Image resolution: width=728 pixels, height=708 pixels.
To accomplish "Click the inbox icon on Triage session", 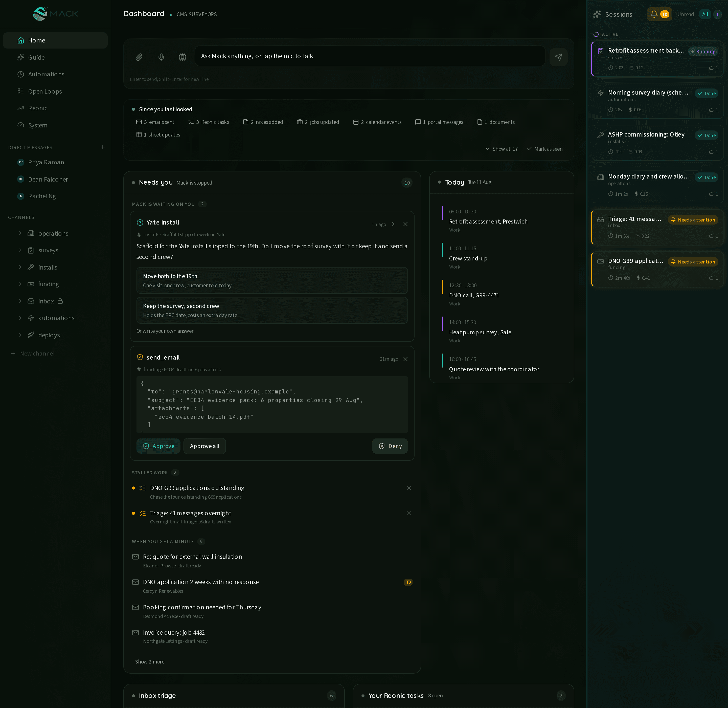I will click(600, 219).
